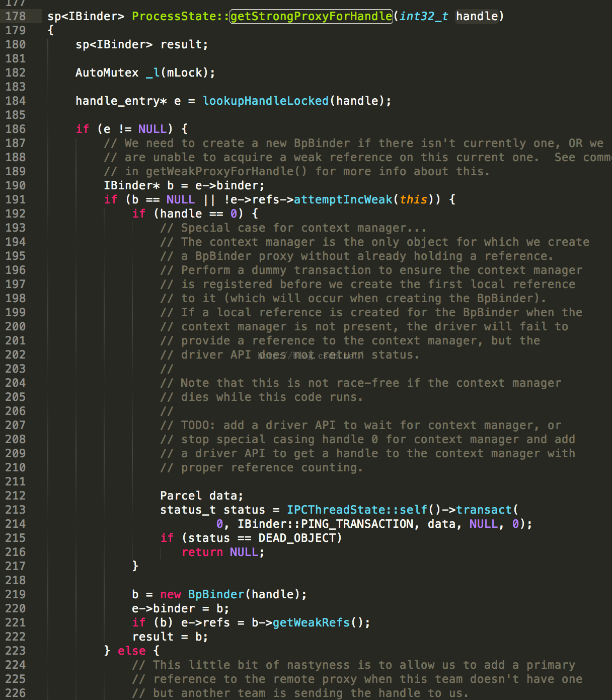Click 'e->binder = b;' on line 220
Image resolution: width=612 pixels, height=700 pixels.
point(181,608)
